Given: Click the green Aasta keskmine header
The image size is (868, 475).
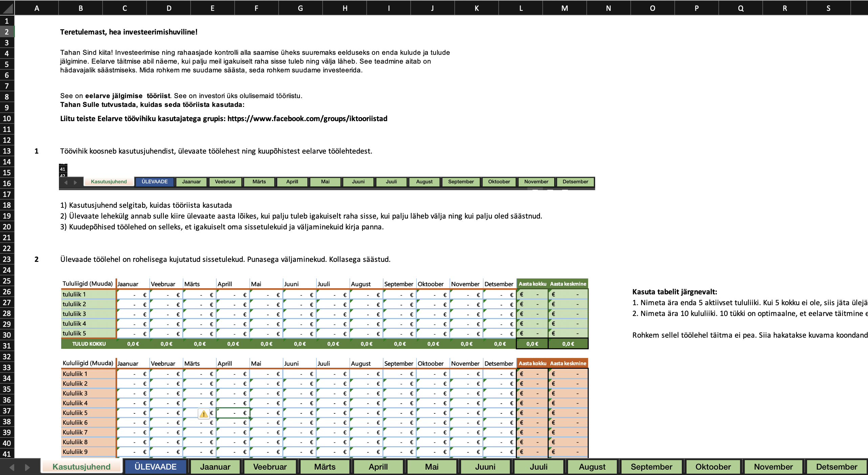Looking at the screenshot, I should (568, 284).
